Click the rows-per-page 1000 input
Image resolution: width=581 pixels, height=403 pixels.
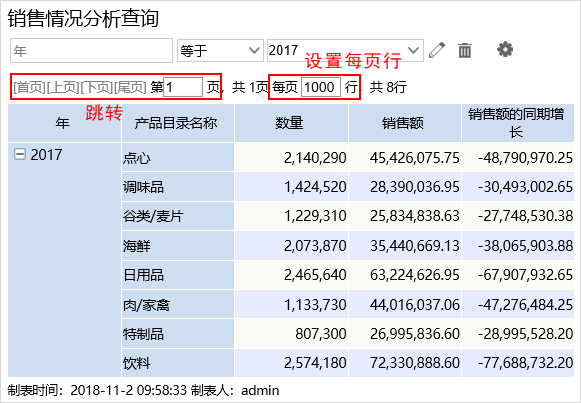321,87
